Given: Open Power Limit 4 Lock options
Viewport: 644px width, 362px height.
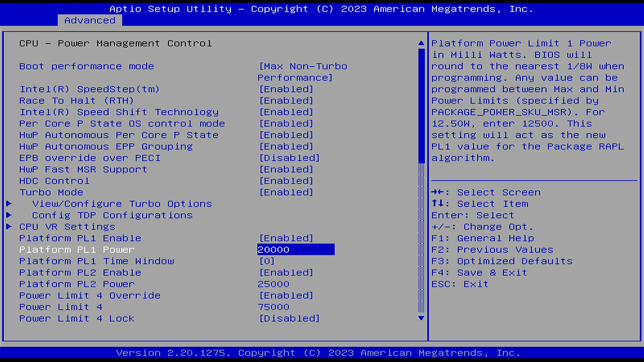Looking at the screenshot, I should pos(289,318).
